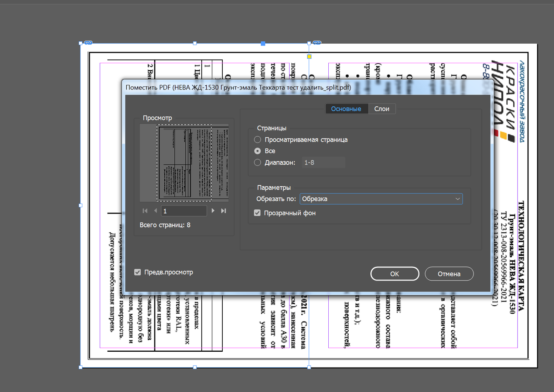This screenshot has height=392, width=554.
Task: Select Все pages radio option
Action: (x=257, y=151)
